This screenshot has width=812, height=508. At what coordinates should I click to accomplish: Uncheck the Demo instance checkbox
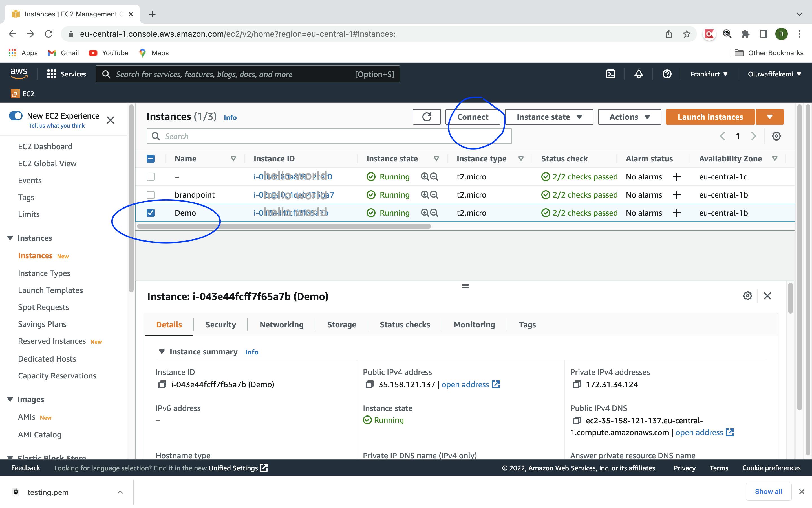[x=151, y=213]
